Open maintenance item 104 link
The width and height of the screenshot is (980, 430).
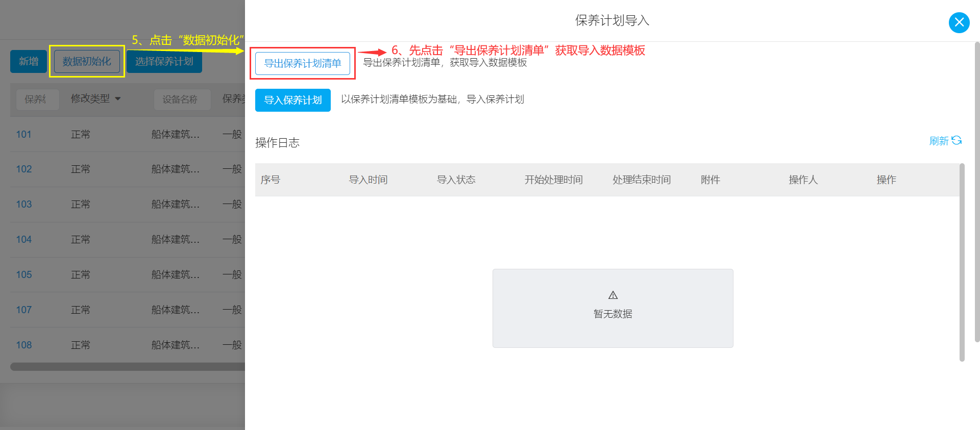[24, 239]
